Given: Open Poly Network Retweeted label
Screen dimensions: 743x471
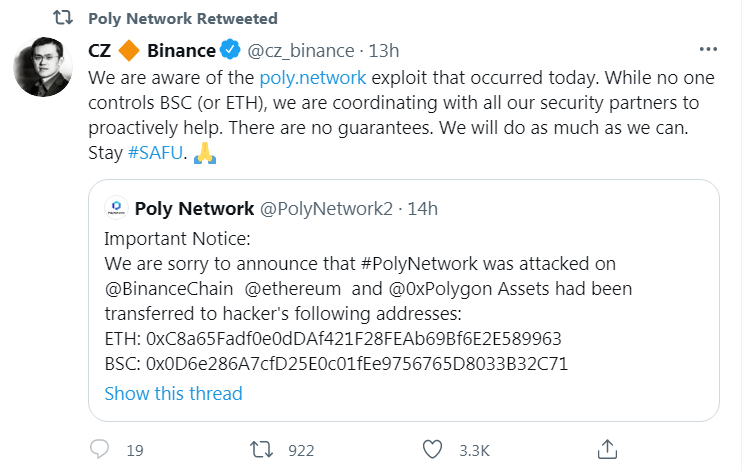Looking at the screenshot, I should click(x=182, y=19).
